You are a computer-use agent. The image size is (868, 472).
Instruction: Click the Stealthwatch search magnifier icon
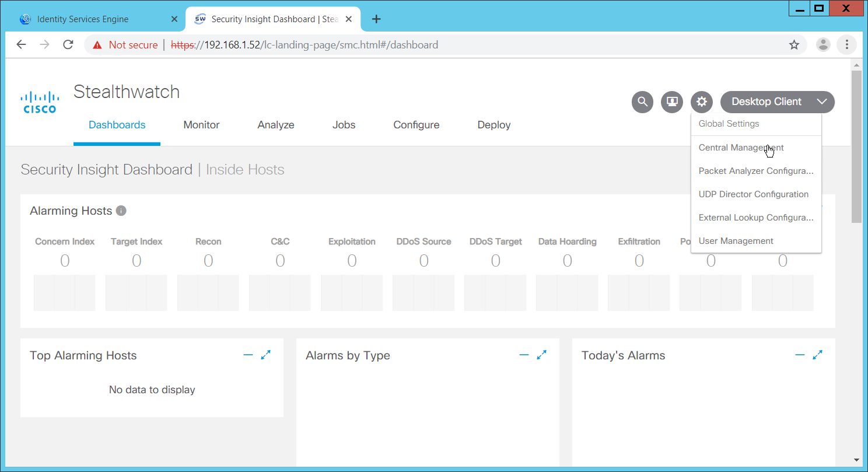[642, 102]
